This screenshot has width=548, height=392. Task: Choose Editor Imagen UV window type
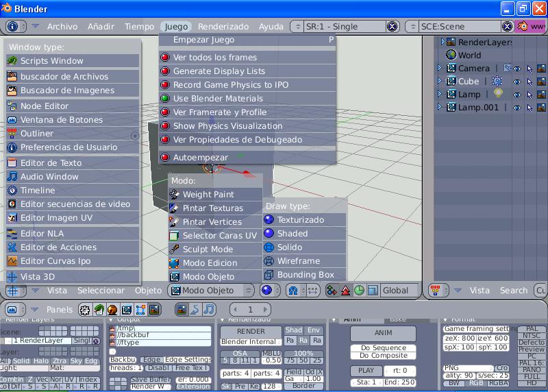(73, 218)
